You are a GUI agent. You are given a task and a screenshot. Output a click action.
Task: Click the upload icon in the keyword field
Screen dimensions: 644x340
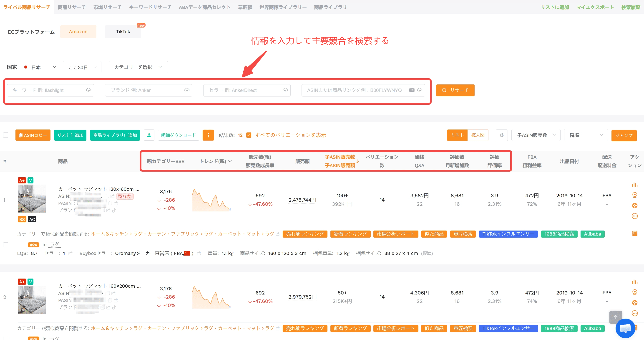point(89,90)
